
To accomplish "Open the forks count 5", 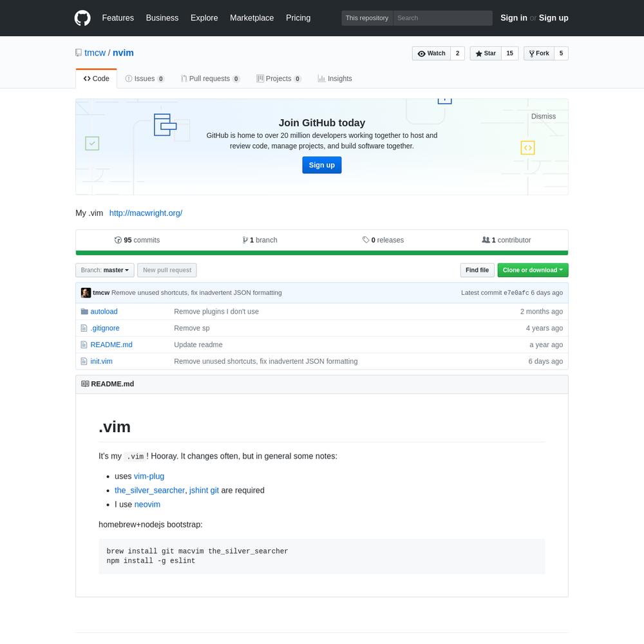I will point(561,53).
